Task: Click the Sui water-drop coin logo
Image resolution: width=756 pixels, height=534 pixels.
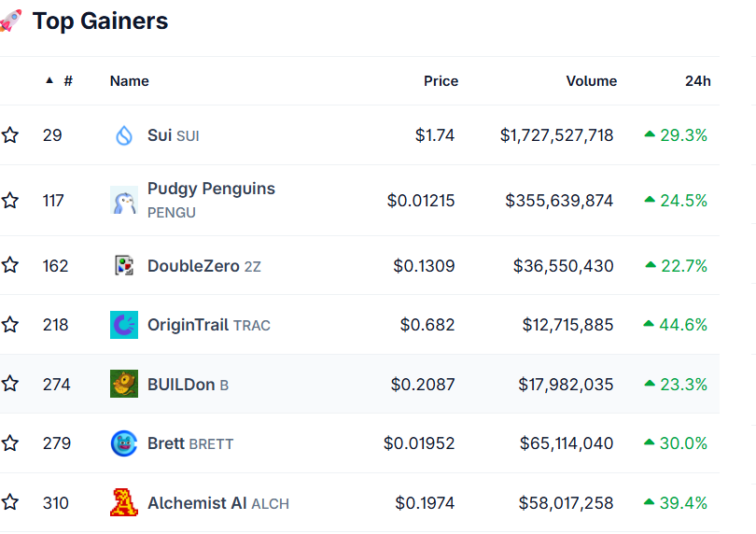Action: [124, 135]
